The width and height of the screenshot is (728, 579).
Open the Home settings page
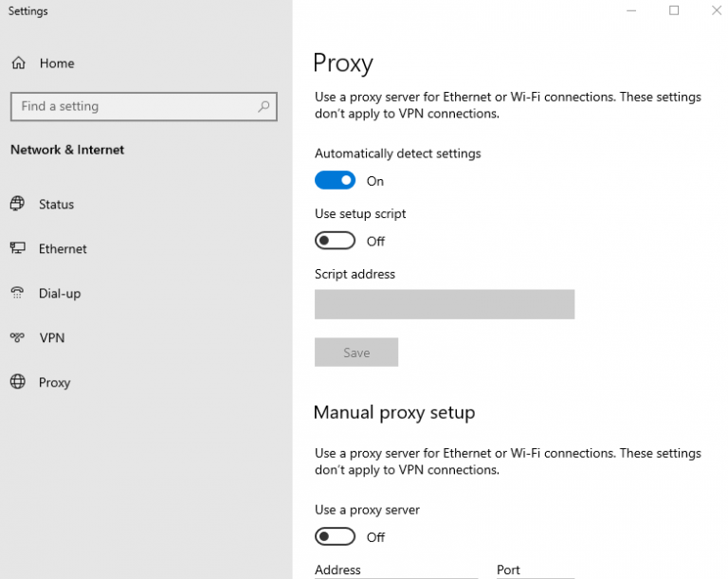(57, 63)
